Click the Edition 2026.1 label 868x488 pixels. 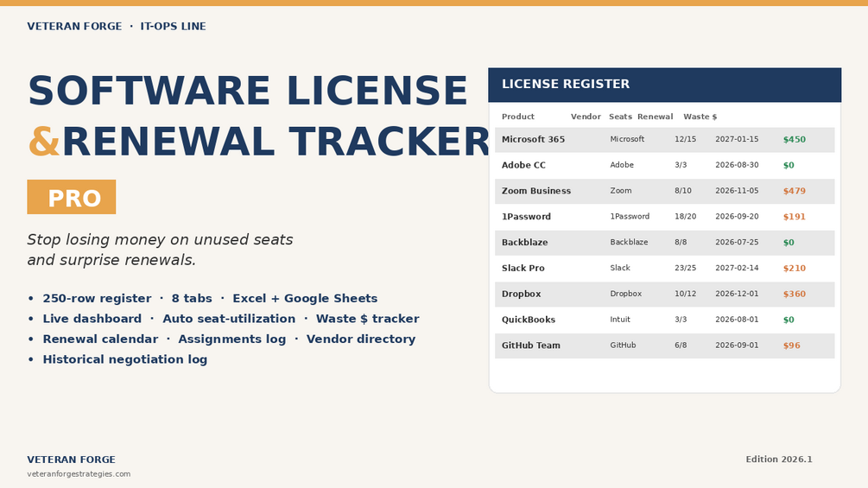point(779,459)
